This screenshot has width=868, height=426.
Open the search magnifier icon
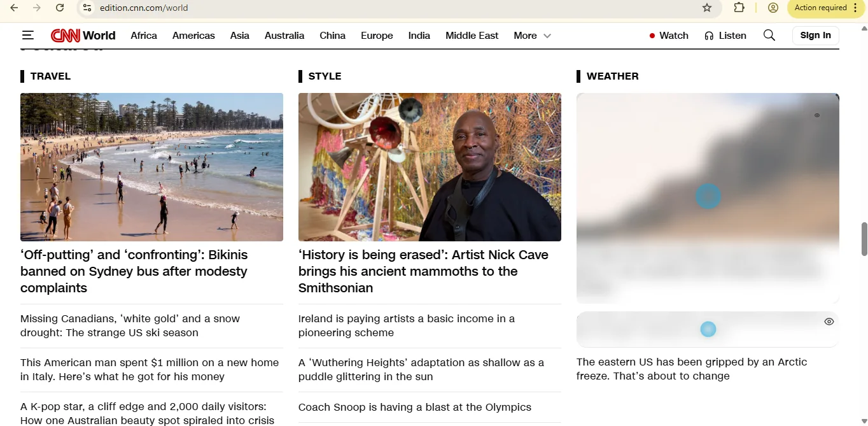769,36
